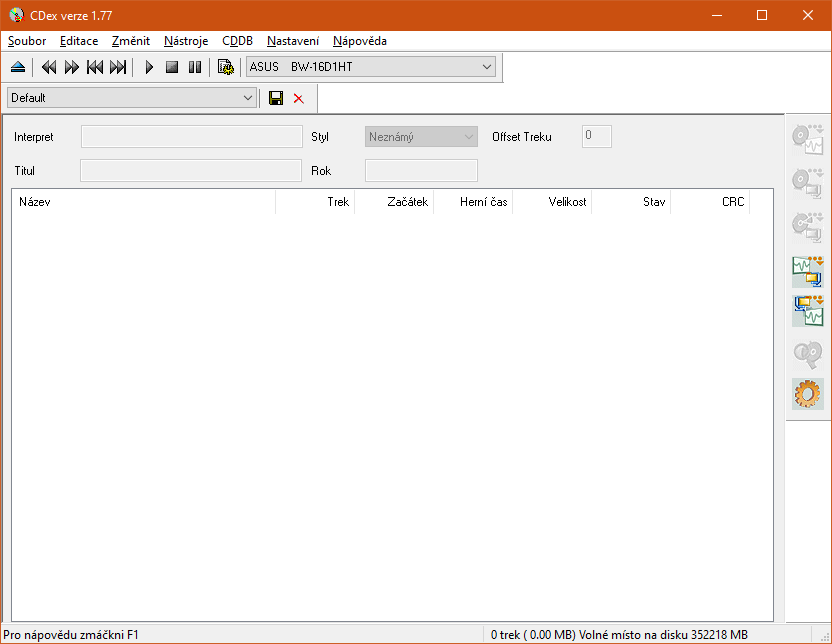Click the fast forward playback button

click(71, 68)
